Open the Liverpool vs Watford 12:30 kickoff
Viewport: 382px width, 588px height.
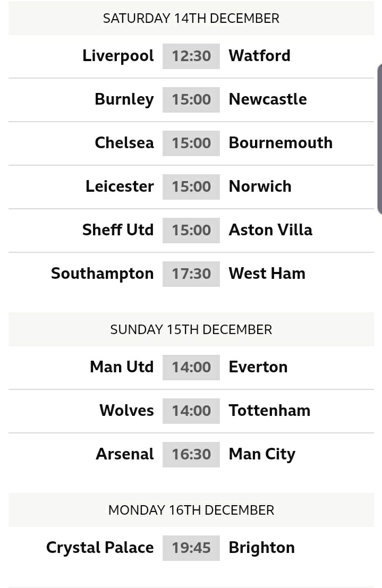[x=191, y=56]
